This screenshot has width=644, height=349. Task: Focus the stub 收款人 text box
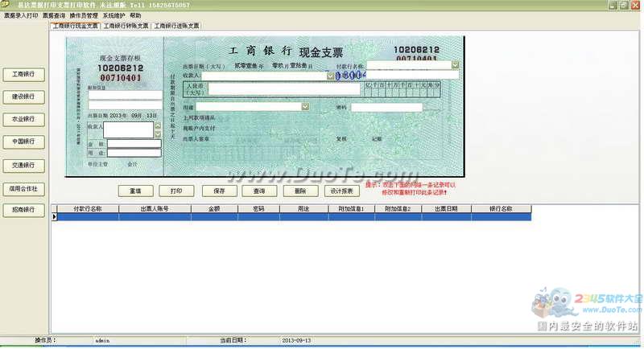pyautogui.click(x=129, y=130)
